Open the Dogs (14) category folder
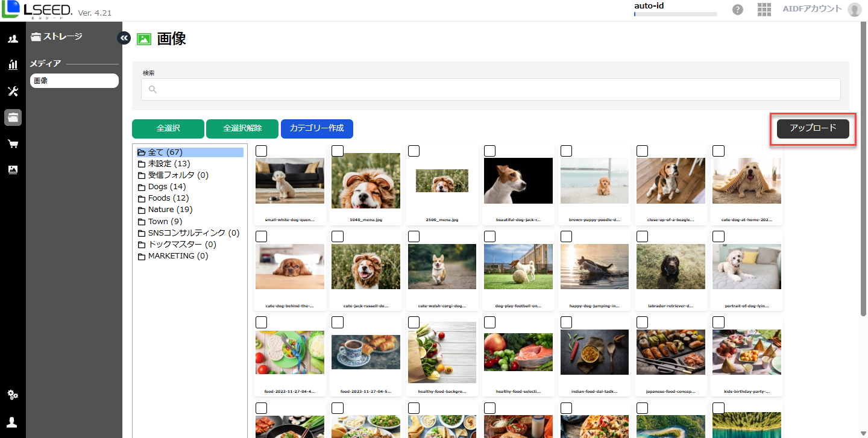The image size is (868, 438). pyautogui.click(x=166, y=187)
